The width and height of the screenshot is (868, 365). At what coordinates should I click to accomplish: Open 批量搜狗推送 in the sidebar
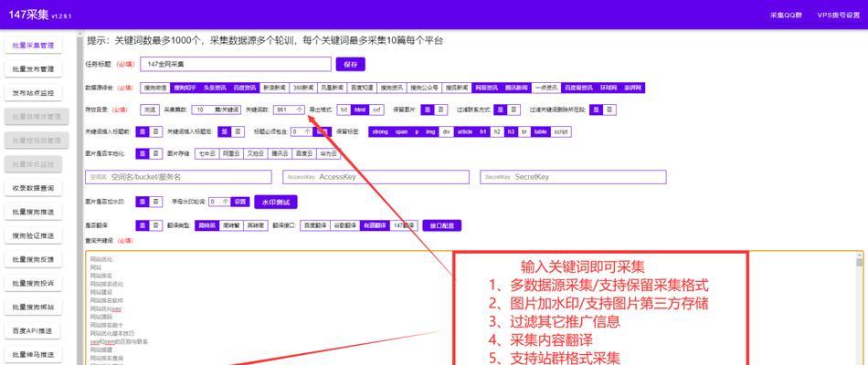33,212
